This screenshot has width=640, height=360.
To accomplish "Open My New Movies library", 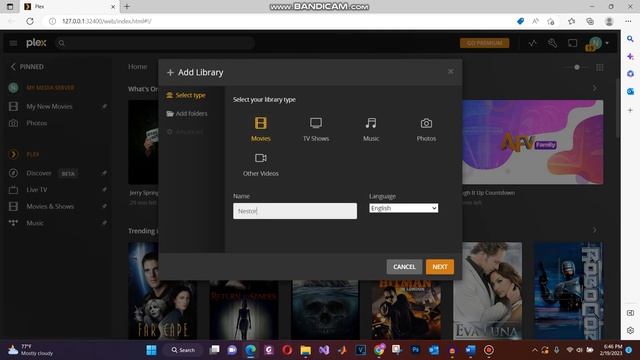I will 49,107.
